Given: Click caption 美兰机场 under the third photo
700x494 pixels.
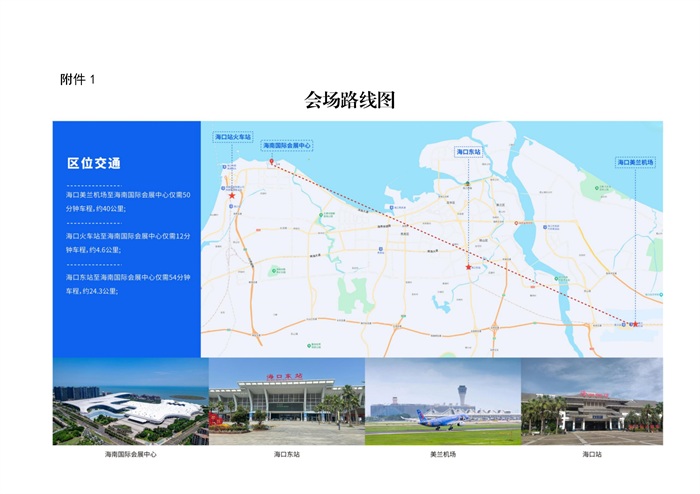Looking at the screenshot, I should coord(442,454).
